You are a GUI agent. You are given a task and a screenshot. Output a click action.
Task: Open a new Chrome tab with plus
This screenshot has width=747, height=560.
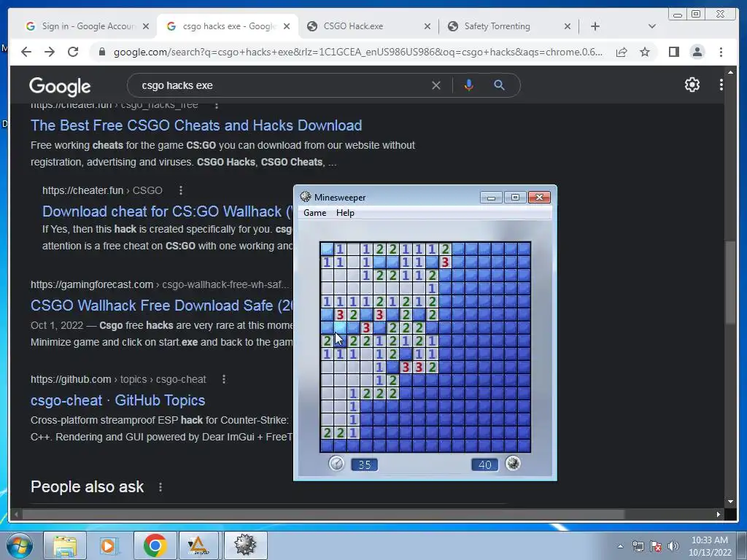pyautogui.click(x=595, y=26)
